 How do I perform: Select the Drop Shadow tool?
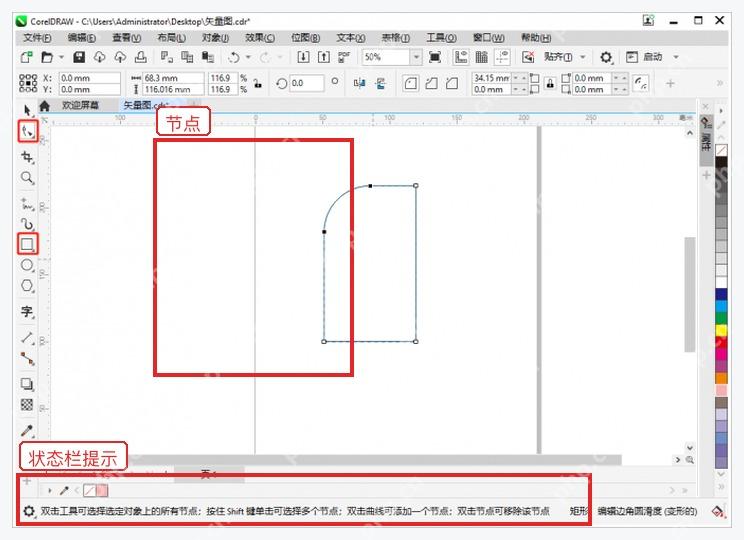coord(27,384)
